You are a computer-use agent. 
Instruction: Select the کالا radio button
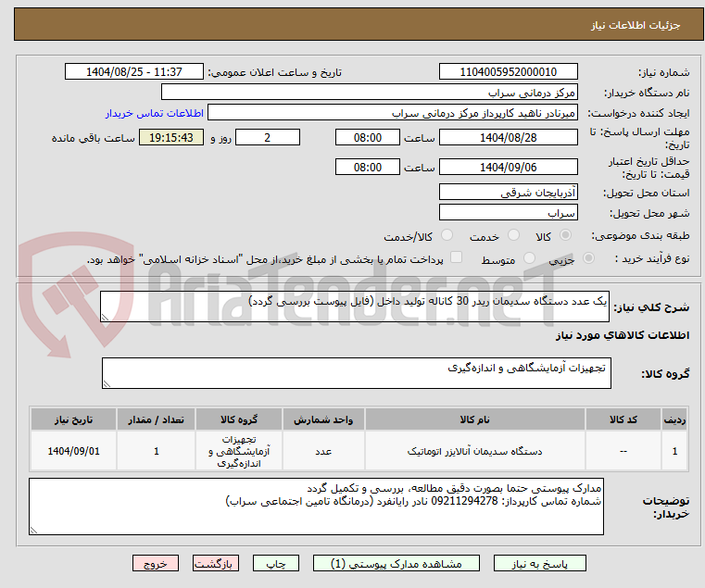pyautogui.click(x=565, y=234)
